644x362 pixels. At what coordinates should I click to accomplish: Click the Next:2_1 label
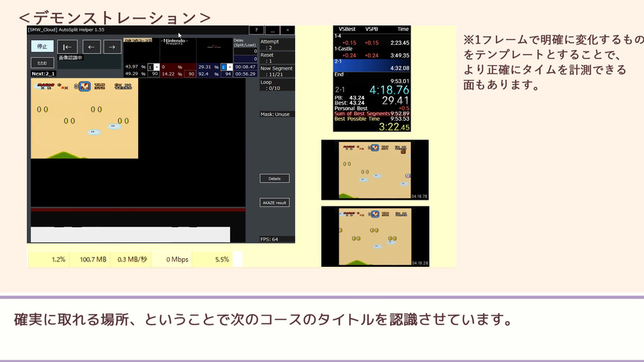pos(44,74)
